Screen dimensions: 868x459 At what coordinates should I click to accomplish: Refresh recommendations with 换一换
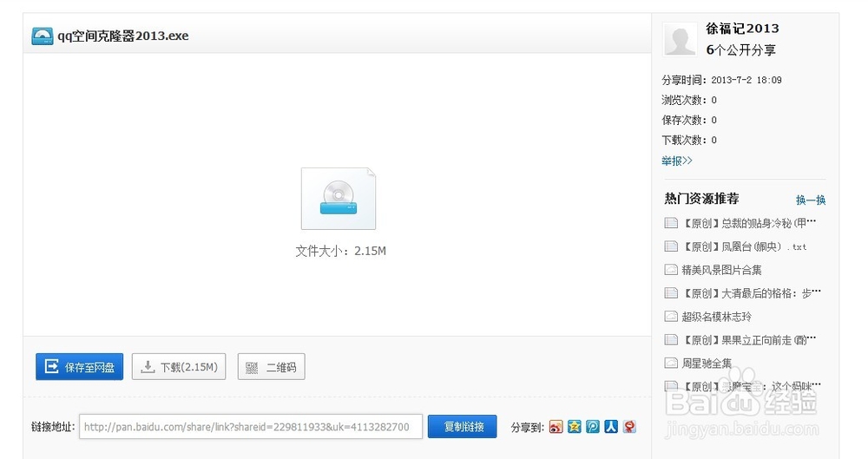(x=811, y=200)
